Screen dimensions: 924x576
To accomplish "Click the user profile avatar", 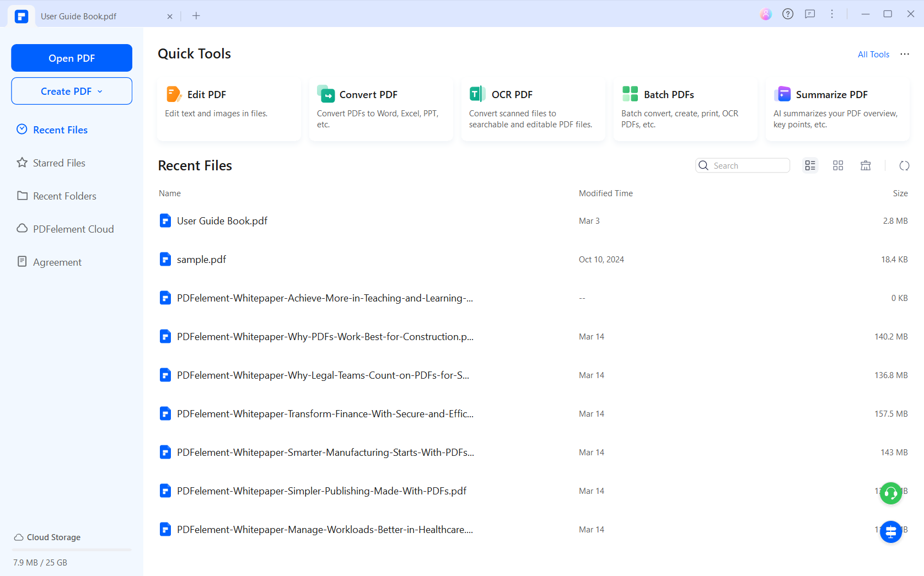I will pyautogui.click(x=766, y=14).
